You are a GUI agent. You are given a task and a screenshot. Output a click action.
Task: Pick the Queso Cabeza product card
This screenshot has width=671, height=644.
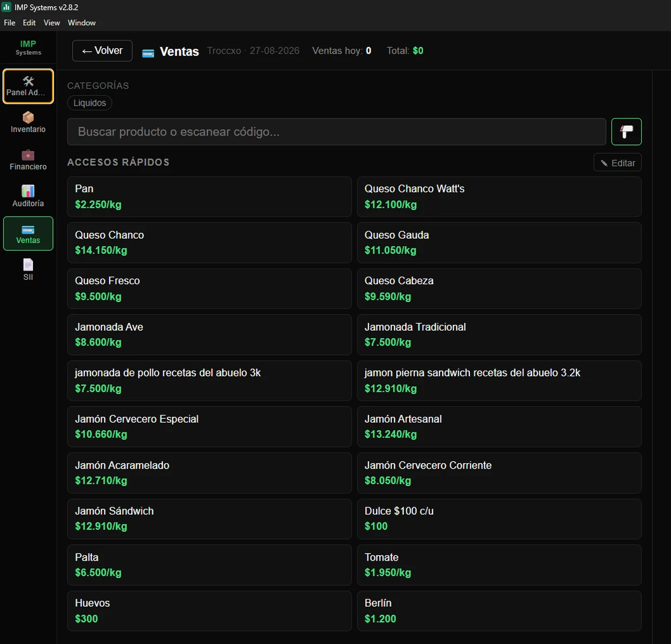click(499, 288)
